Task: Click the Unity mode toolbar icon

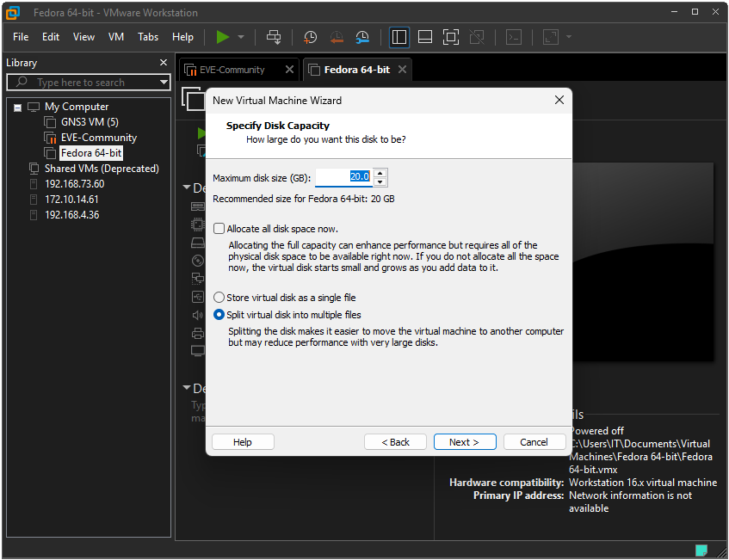Action: (477, 37)
